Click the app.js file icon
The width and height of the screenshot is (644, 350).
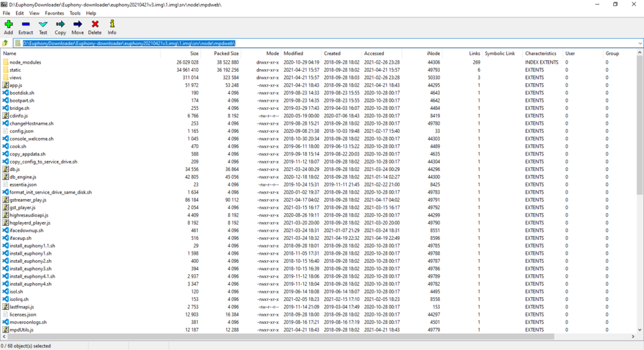(5, 85)
